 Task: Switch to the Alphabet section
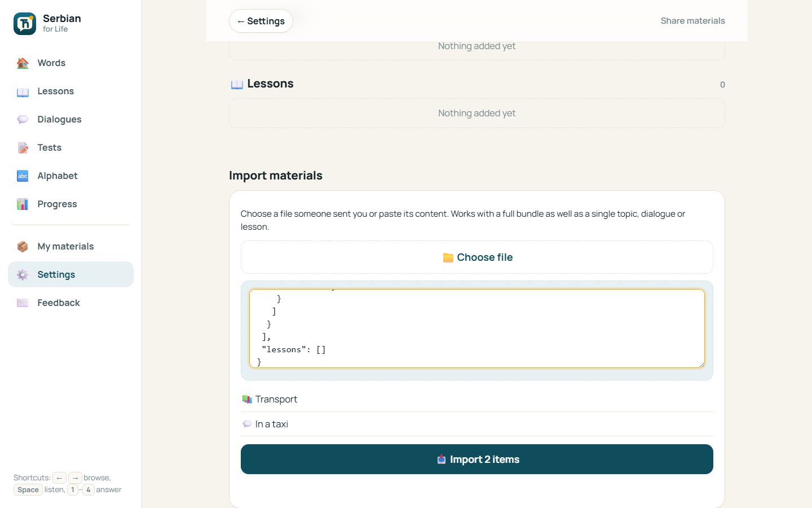70,176
